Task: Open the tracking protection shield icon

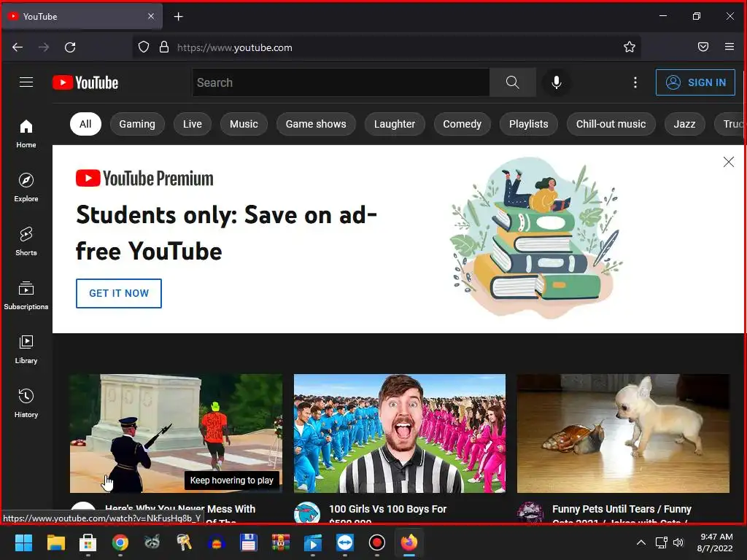Action: 144,47
